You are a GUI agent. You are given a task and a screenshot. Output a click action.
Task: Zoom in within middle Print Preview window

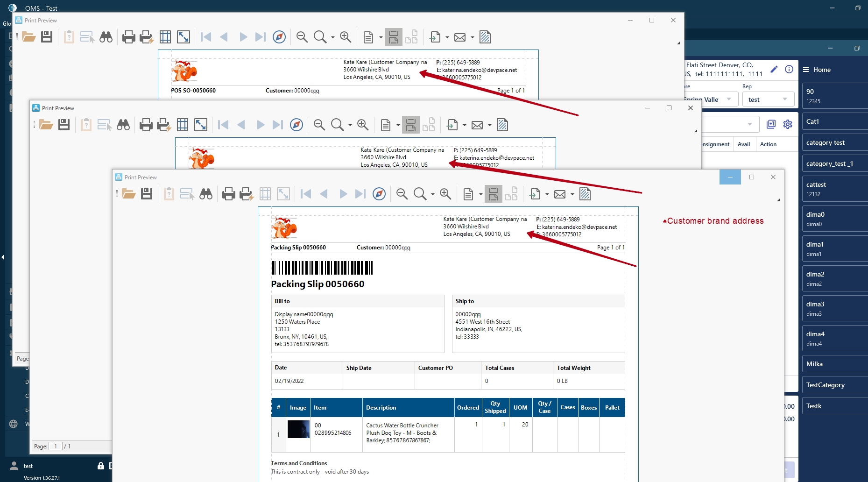pos(363,125)
